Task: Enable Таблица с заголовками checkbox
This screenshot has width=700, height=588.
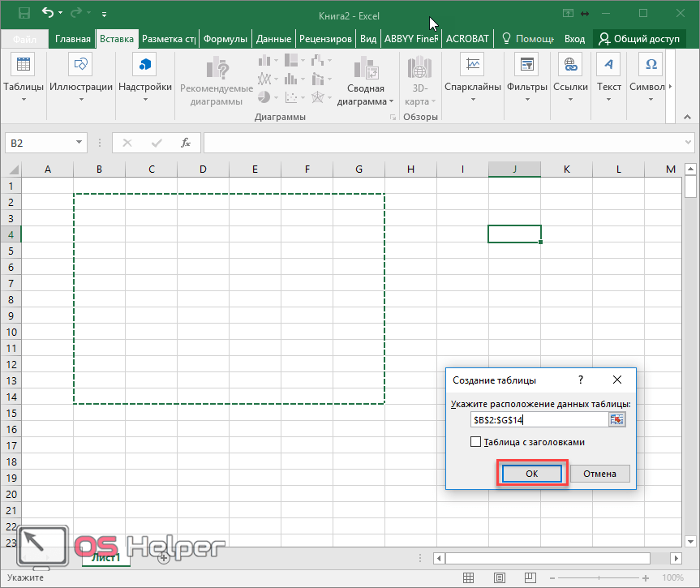Action: click(x=476, y=442)
